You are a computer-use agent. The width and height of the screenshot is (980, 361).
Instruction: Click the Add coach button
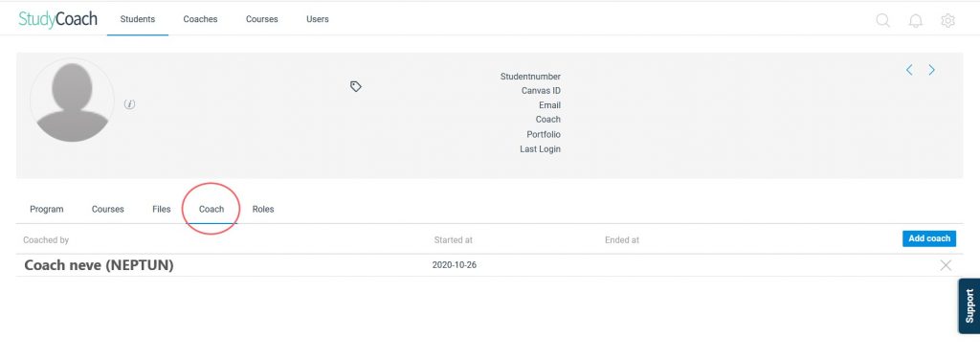(929, 238)
